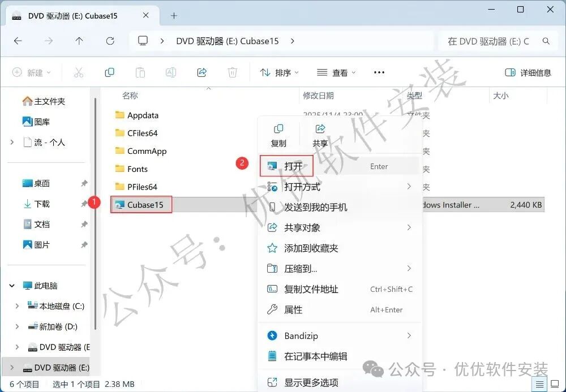Click the Copy toolbar icon

click(109, 72)
